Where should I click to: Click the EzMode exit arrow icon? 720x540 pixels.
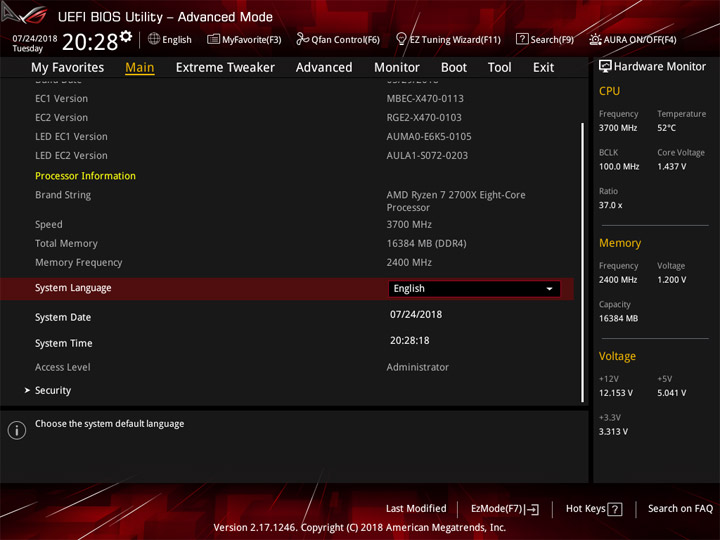[x=532, y=509]
